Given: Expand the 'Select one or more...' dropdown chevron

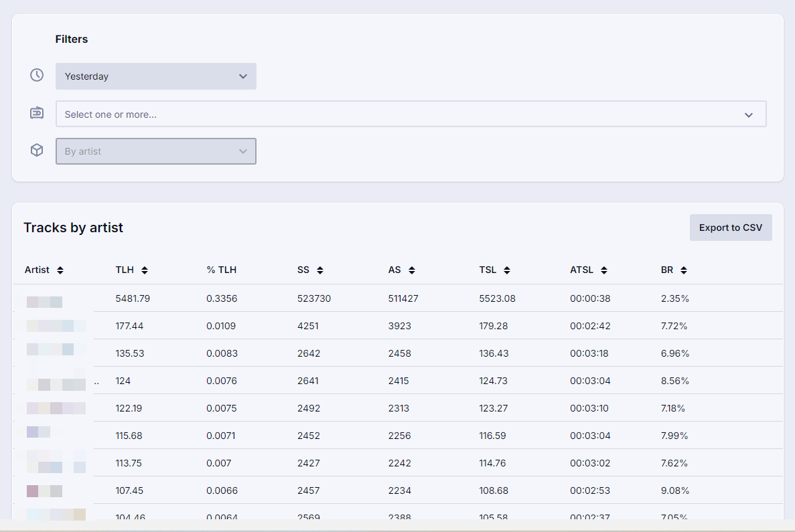Looking at the screenshot, I should [x=748, y=115].
